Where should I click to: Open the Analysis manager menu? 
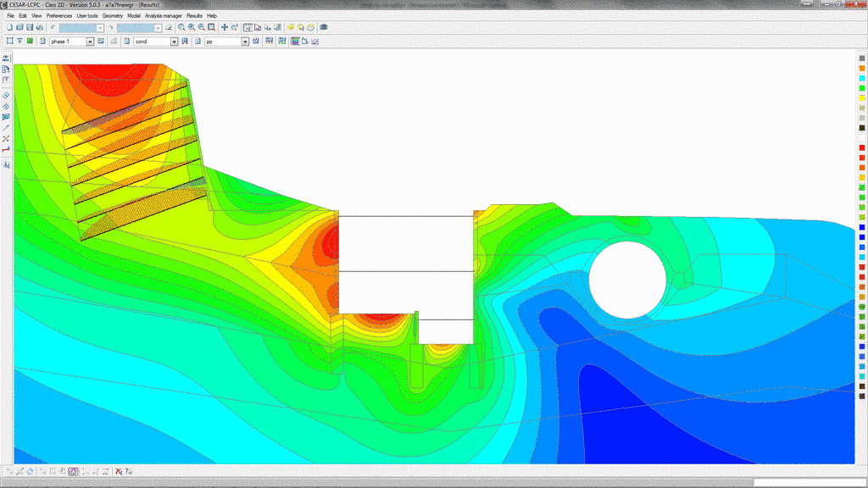tap(164, 15)
